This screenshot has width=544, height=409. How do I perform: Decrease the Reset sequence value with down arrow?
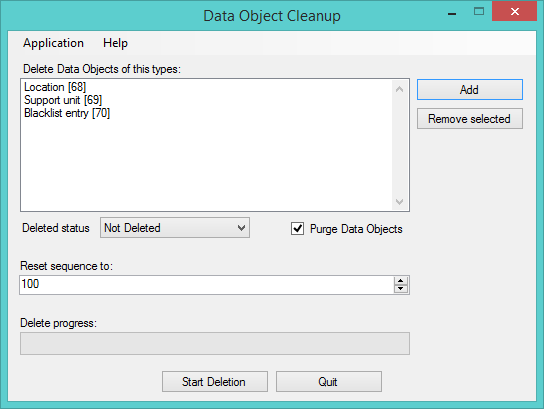pyautogui.click(x=401, y=289)
